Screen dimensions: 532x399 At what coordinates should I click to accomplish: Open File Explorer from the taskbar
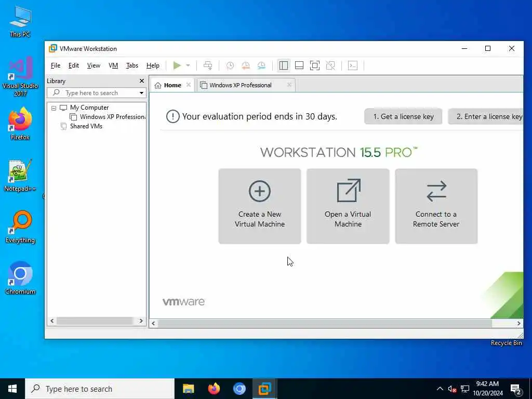pyautogui.click(x=188, y=389)
